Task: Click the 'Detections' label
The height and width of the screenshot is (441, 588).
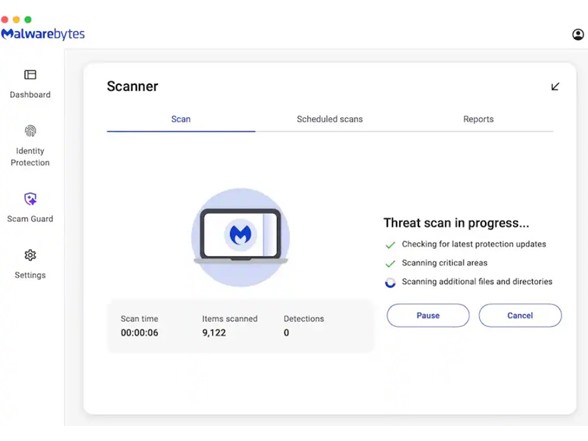Action: tap(304, 319)
